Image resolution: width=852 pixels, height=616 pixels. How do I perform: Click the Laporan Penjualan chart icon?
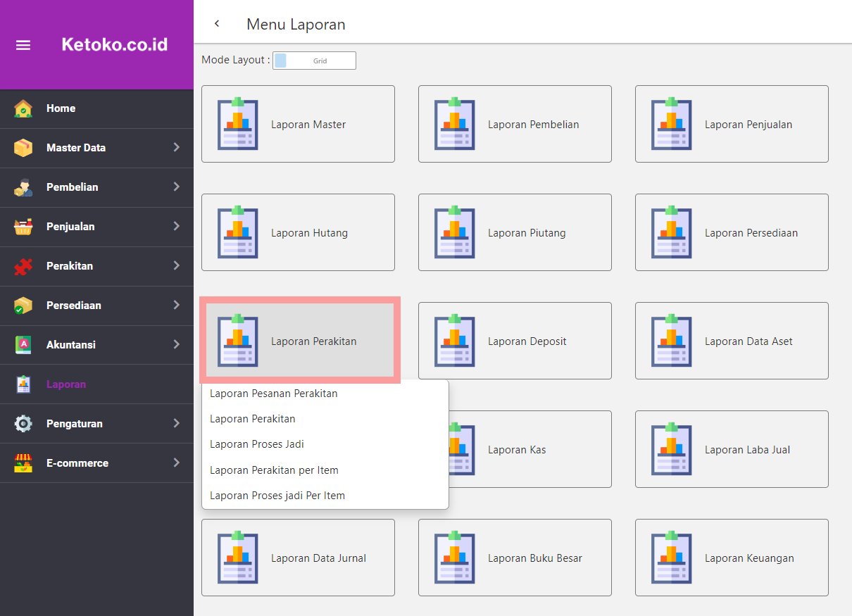coord(672,124)
